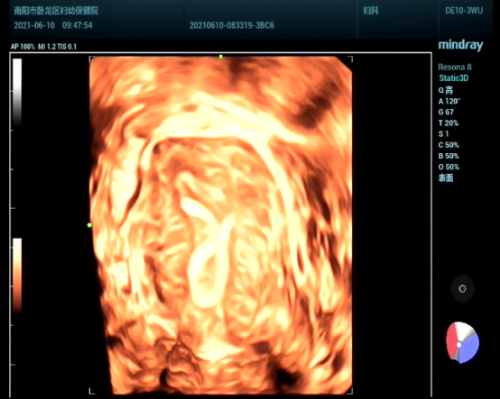
Task: Click the date 2021-06-10 in header
Action: pos(34,25)
